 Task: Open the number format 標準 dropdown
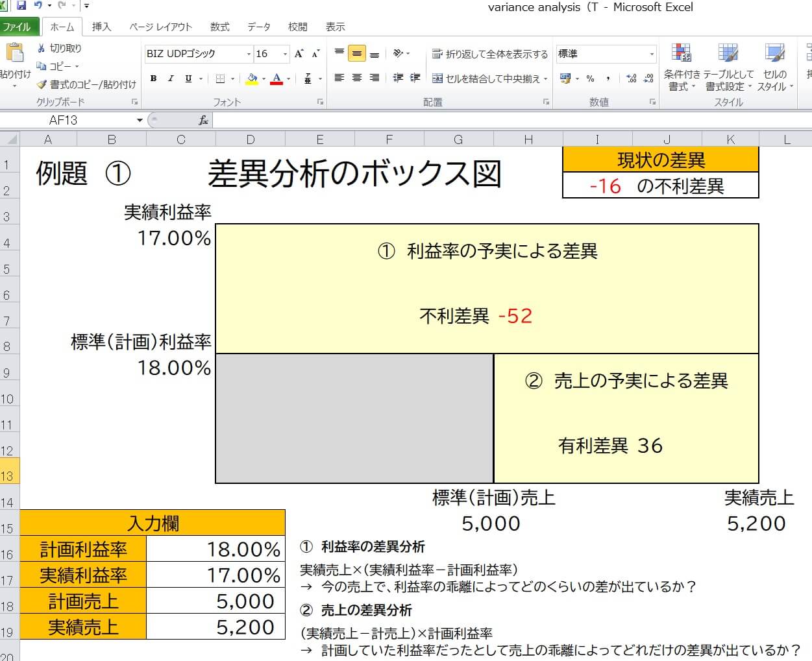tap(652, 54)
